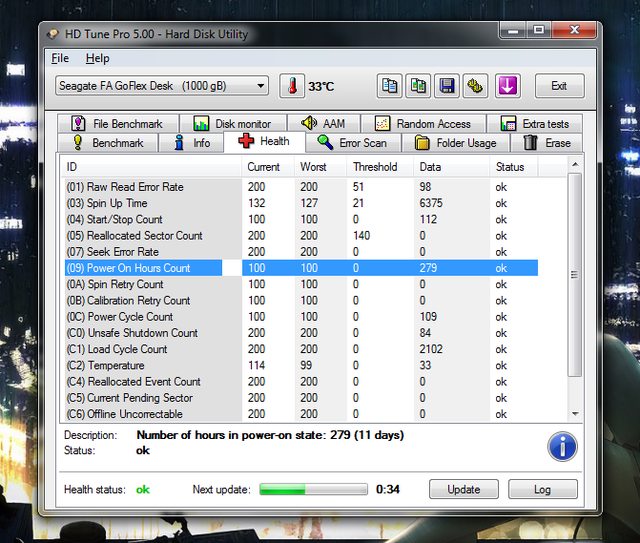Click the thermometer temperature icon

pos(292,86)
